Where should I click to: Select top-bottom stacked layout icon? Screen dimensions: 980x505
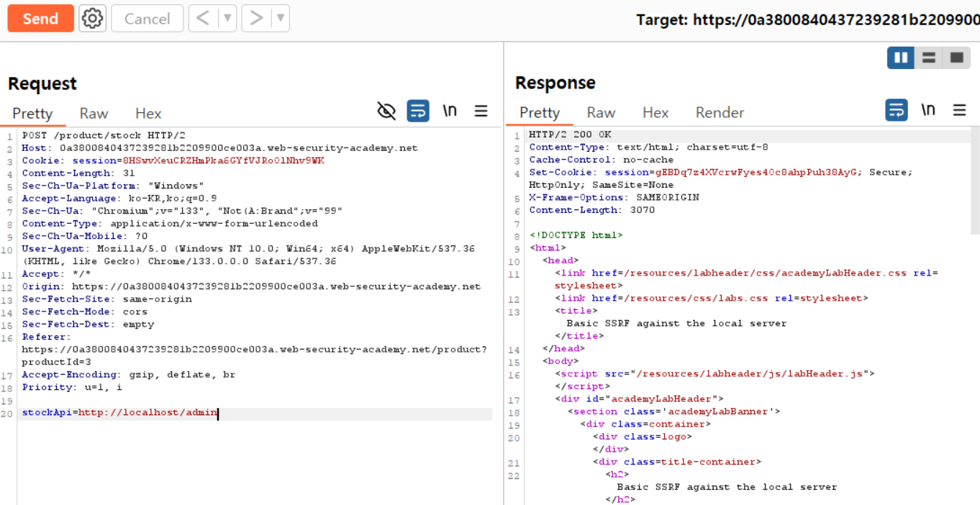tap(928, 58)
